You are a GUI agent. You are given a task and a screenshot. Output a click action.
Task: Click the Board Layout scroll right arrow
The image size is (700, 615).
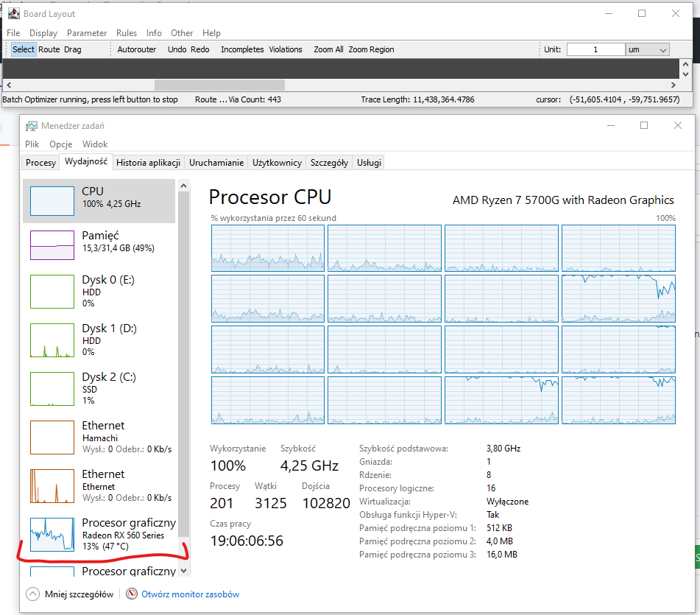point(674,85)
